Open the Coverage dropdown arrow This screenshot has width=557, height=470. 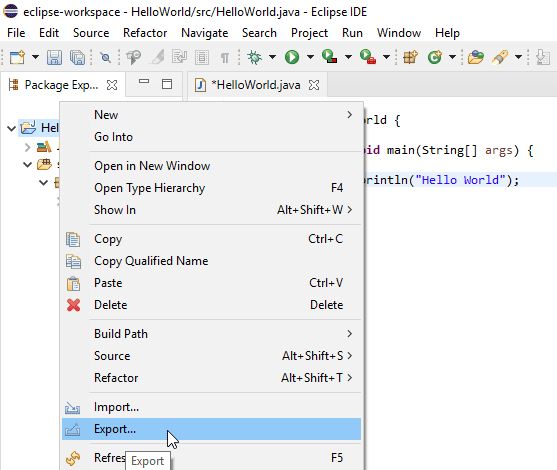coord(348,57)
